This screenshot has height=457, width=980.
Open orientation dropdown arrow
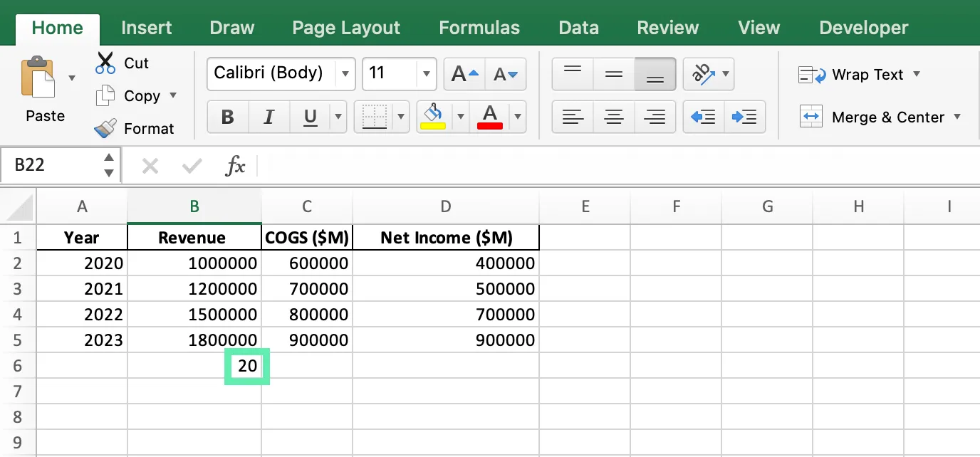point(726,74)
